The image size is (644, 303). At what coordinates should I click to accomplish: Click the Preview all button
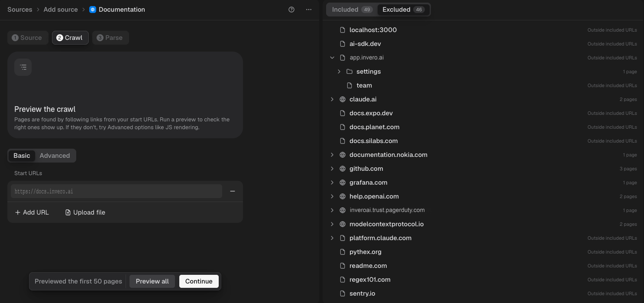152,281
